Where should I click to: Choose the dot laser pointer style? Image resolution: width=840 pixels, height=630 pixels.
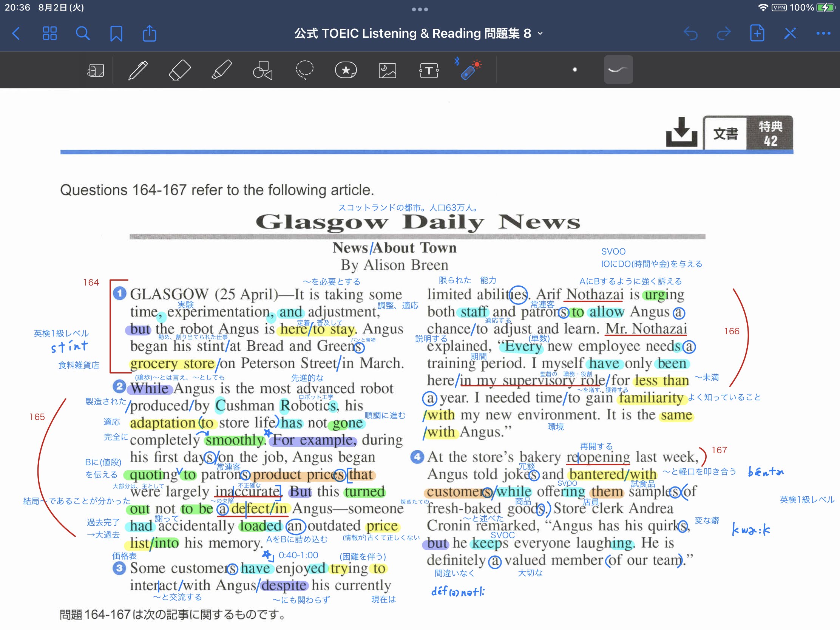point(574,69)
